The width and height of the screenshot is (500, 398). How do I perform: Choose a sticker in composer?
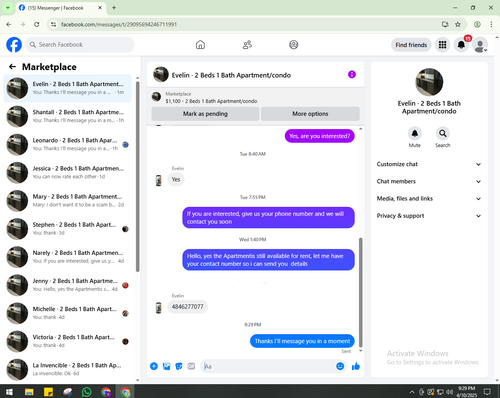pyautogui.click(x=179, y=366)
